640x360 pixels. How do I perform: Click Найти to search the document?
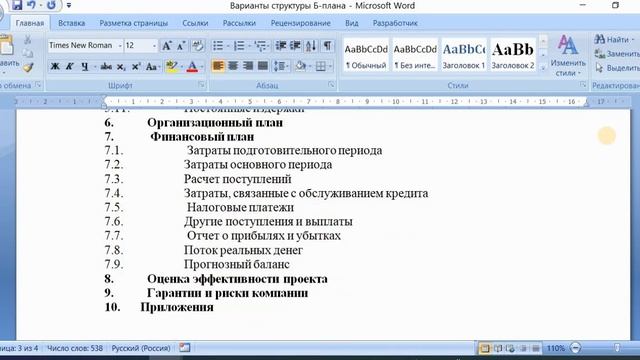pyautogui.click(x=614, y=40)
